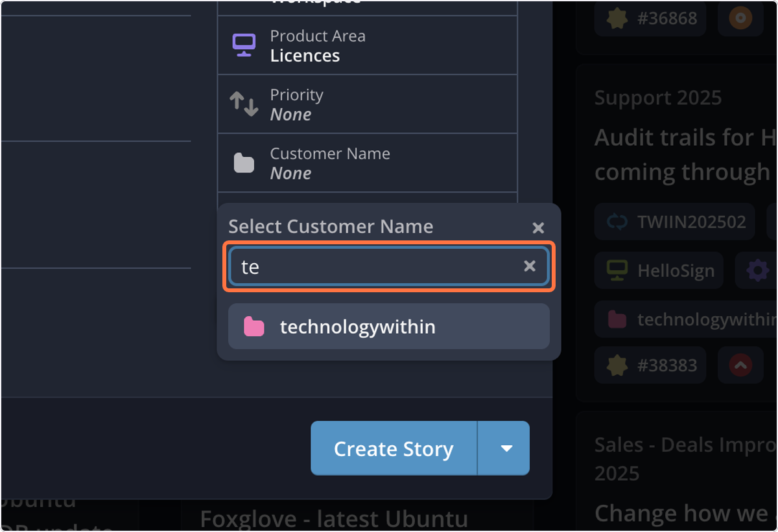The height and width of the screenshot is (532, 778).
Task: Click the TWIIN202502 iteration tag
Action: click(x=675, y=222)
